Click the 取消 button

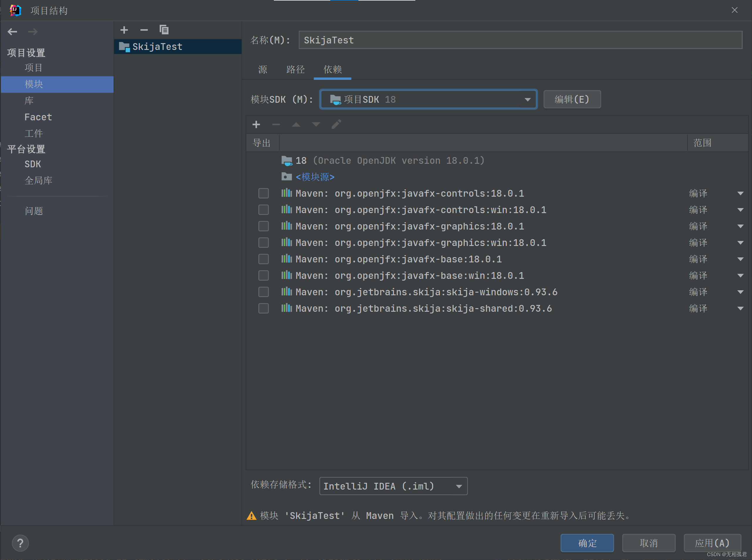[x=649, y=543]
